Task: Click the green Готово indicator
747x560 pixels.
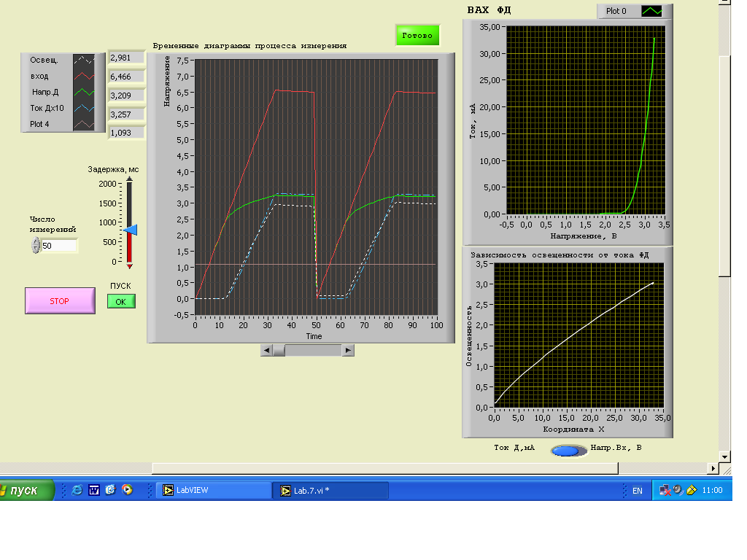Action: [x=417, y=35]
